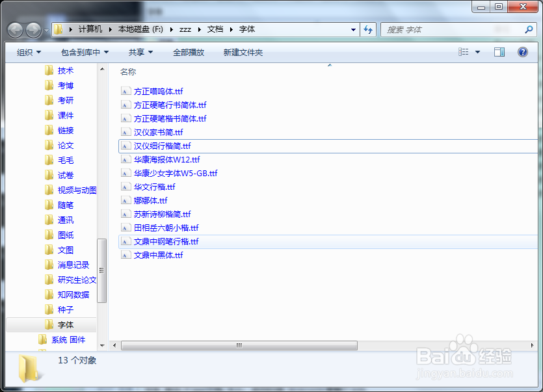Select the 研究生论文 folder in tree
This screenshot has height=392, width=543.
click(77, 280)
